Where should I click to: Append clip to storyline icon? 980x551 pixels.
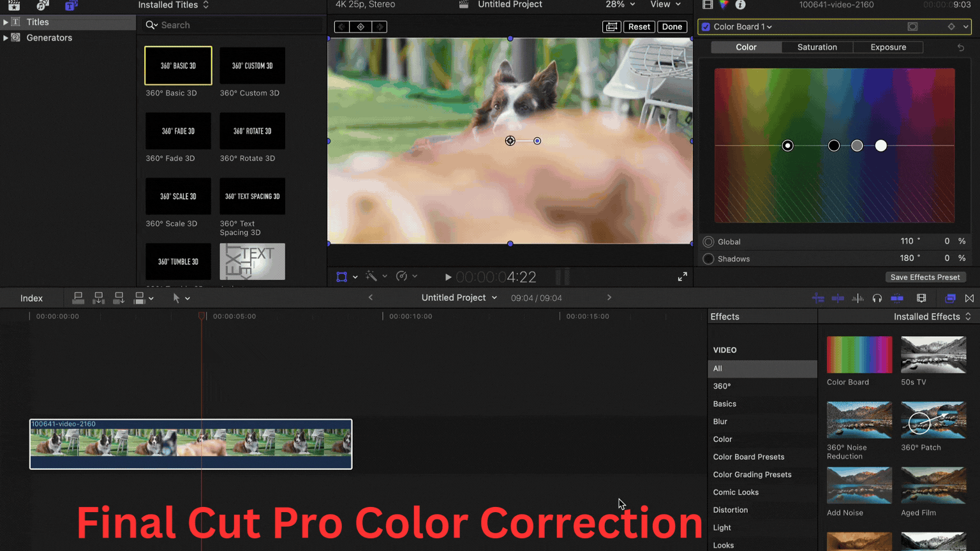pyautogui.click(x=119, y=298)
